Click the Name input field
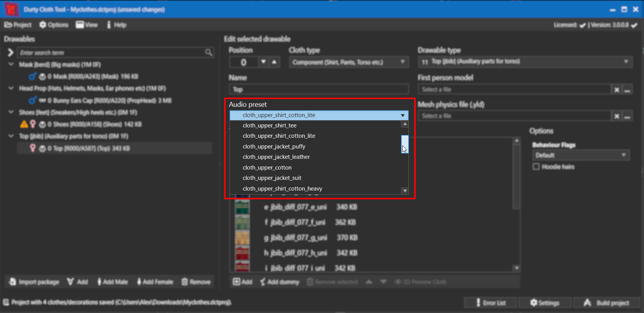644x313 pixels. tap(319, 90)
